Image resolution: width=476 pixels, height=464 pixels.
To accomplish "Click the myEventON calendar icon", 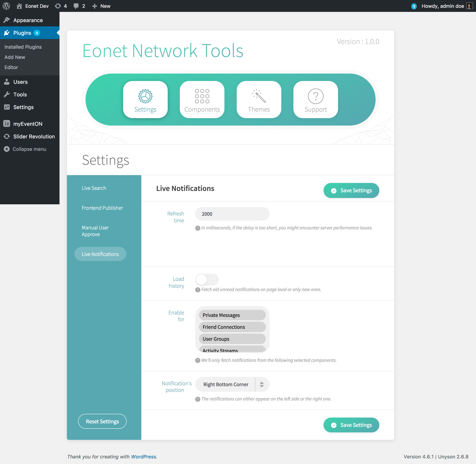I will (7, 124).
